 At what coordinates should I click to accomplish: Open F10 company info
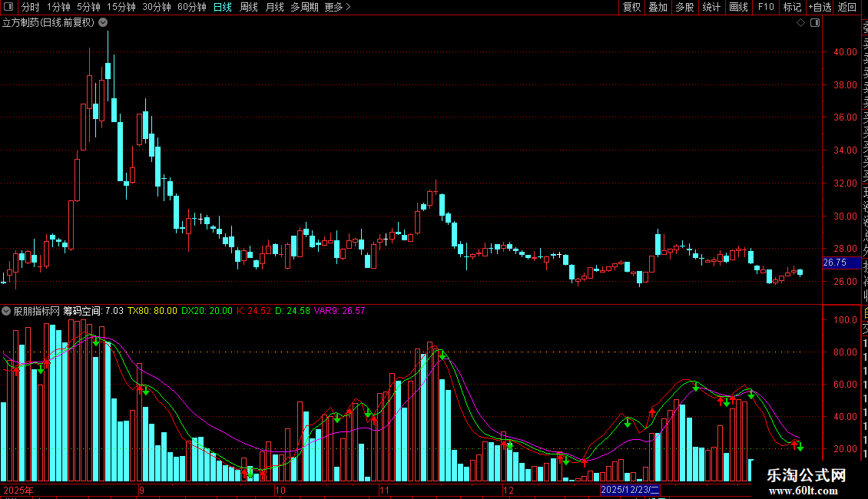(766, 7)
